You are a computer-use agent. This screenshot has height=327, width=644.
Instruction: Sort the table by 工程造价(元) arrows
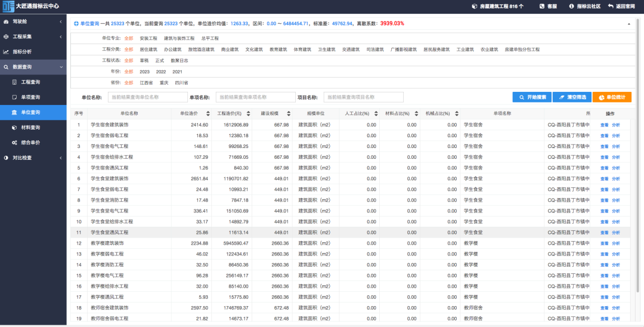[248, 113]
